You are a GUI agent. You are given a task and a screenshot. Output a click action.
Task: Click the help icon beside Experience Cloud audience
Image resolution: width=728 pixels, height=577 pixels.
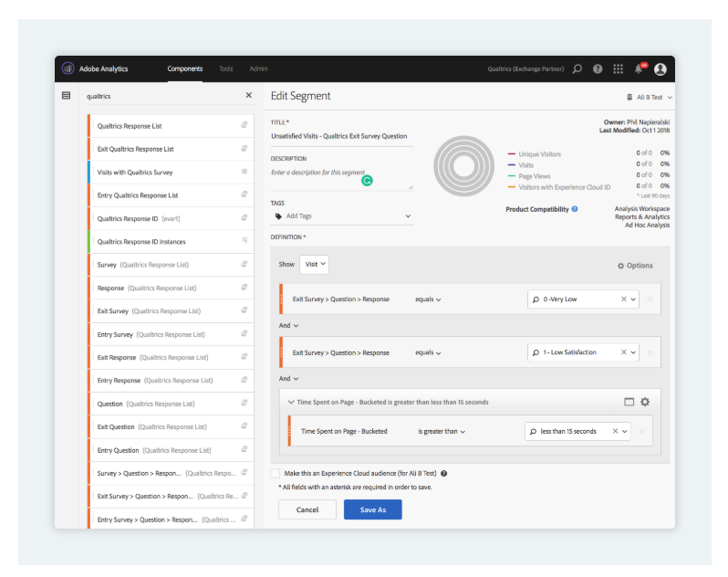pyautogui.click(x=444, y=474)
